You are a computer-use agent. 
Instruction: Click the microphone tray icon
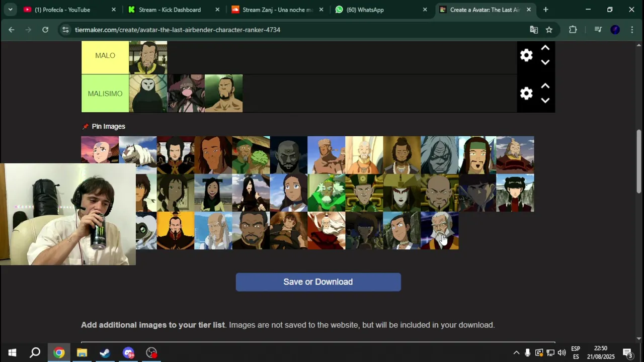pyautogui.click(x=527, y=352)
